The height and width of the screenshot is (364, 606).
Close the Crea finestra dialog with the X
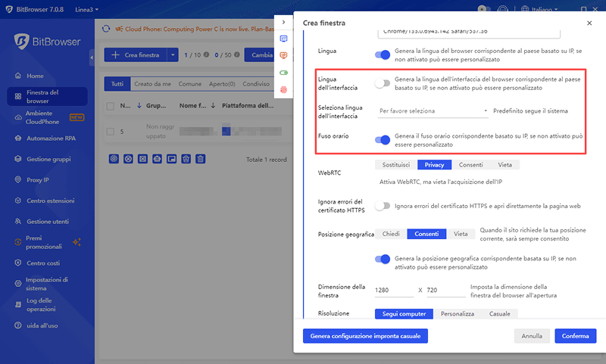(589, 23)
